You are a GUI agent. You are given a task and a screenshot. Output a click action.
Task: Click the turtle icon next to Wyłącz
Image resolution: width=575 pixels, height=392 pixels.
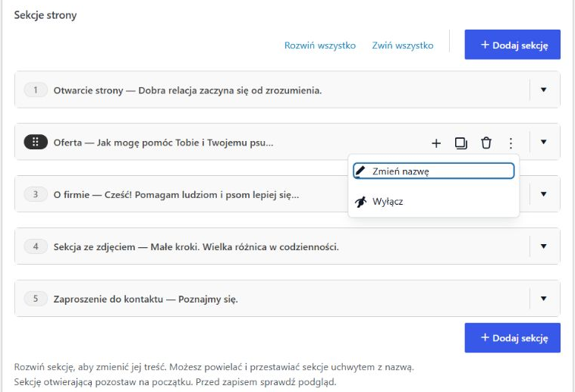point(360,202)
